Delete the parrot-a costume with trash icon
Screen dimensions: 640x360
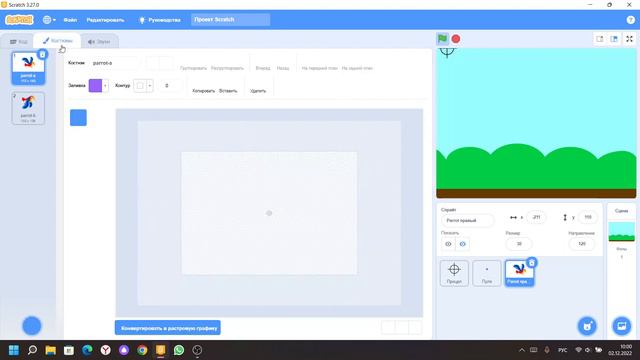point(42,54)
